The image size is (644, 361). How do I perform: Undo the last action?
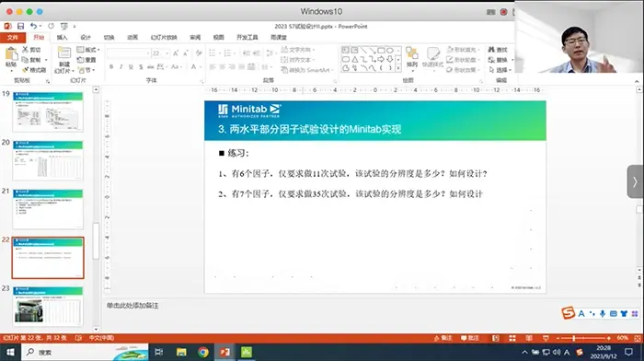click(33, 27)
